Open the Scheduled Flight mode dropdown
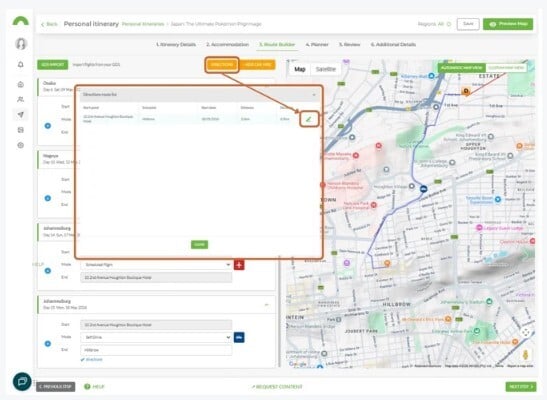The height and width of the screenshot is (400, 547). coord(156,265)
